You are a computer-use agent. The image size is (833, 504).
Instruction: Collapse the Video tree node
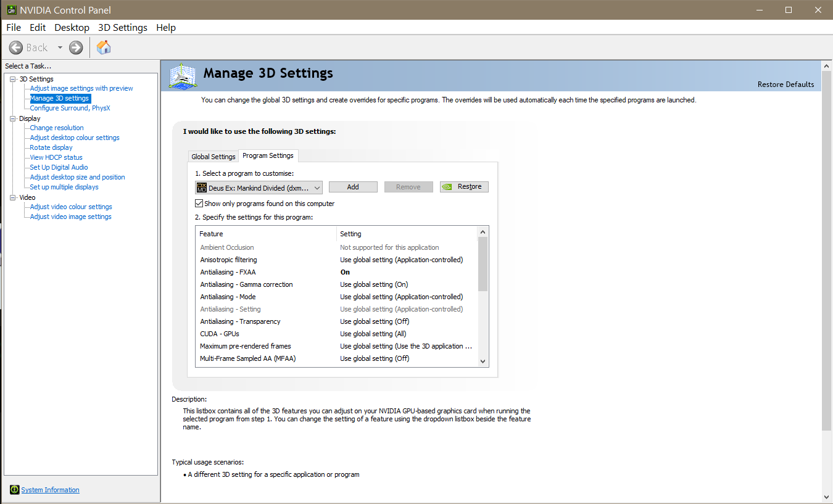[13, 197]
